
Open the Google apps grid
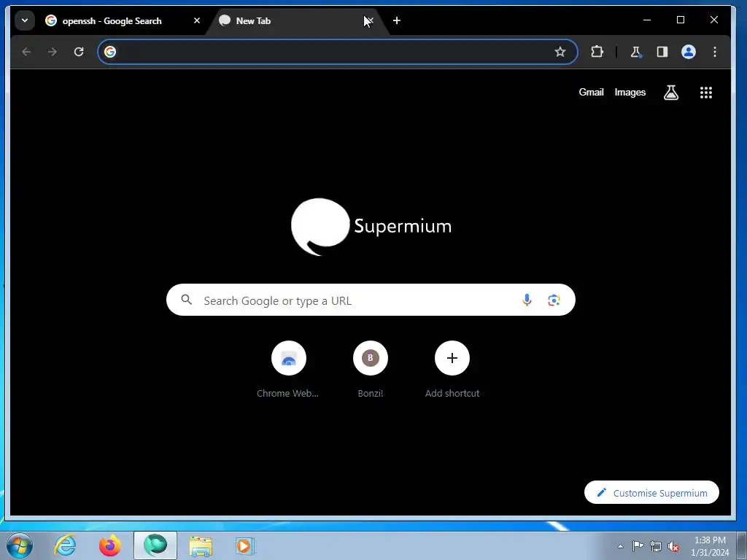[706, 93]
